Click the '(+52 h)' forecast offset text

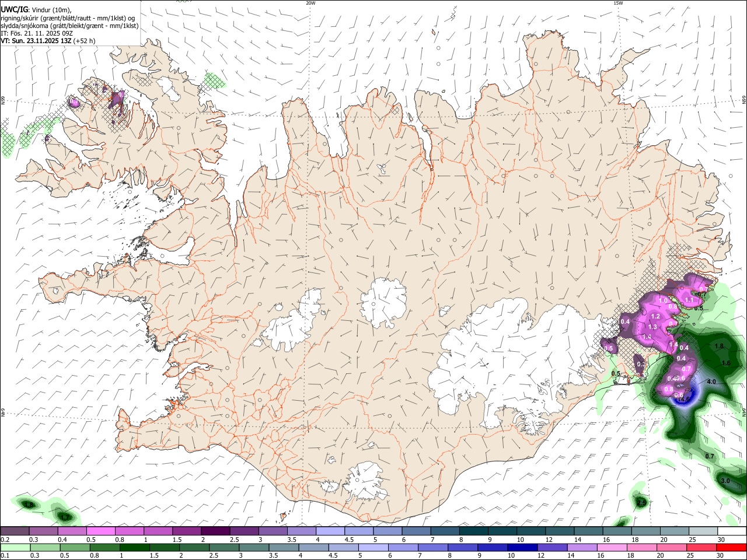[x=85, y=41]
